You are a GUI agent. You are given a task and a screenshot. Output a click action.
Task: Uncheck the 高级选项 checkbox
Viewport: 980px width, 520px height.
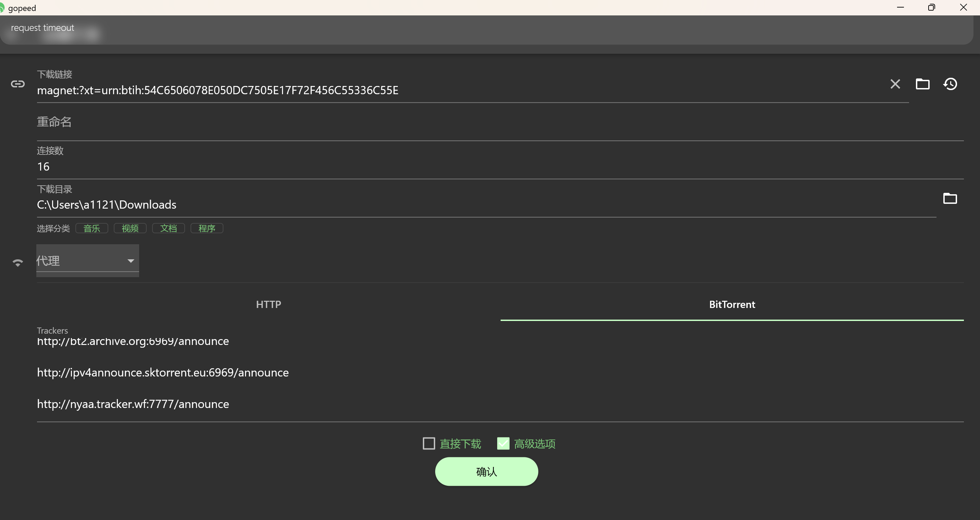click(x=503, y=443)
